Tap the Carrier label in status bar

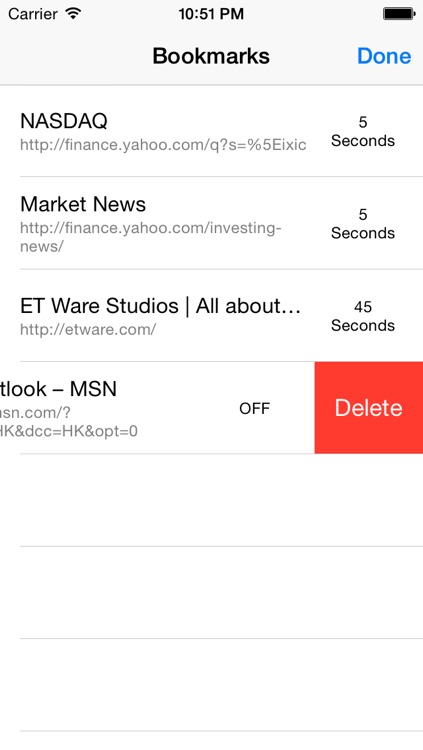coord(33,14)
